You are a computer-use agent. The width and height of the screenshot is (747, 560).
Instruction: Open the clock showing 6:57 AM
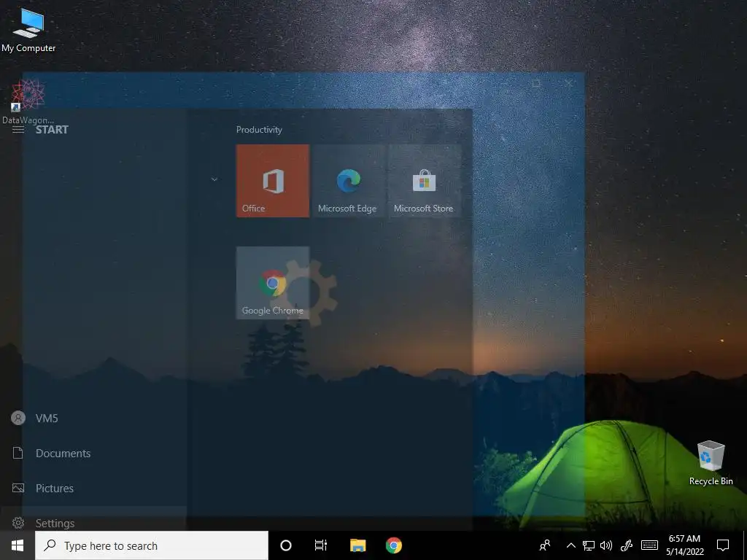tap(684, 545)
